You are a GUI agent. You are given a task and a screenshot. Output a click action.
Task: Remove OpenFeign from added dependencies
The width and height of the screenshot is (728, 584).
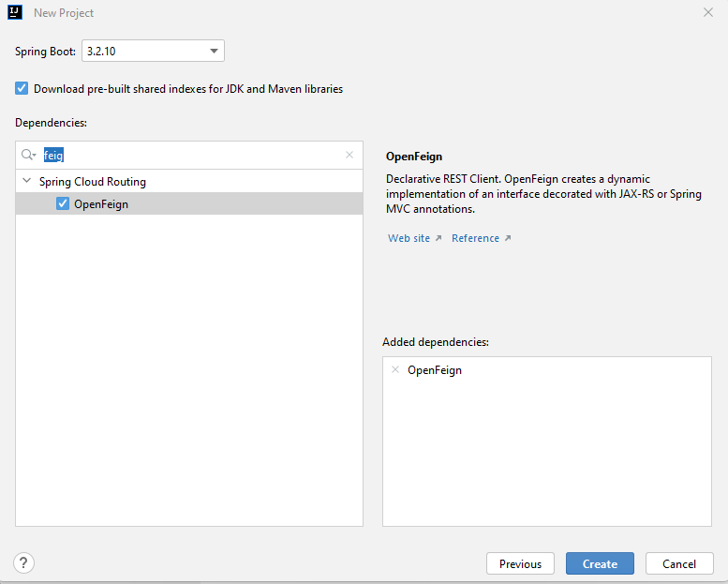click(x=395, y=369)
